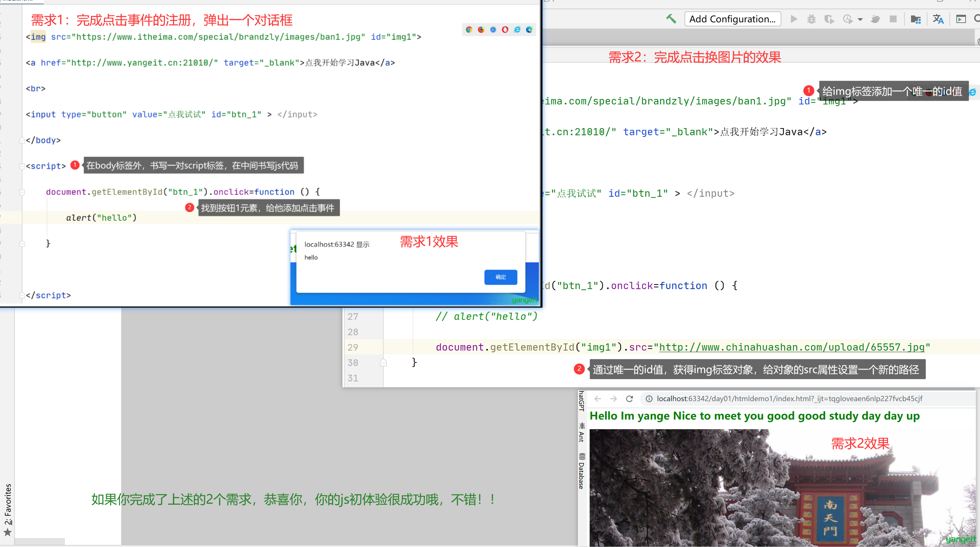Click the commented // alert("hello") line
Viewport: 980px width, 547px height.
[487, 316]
